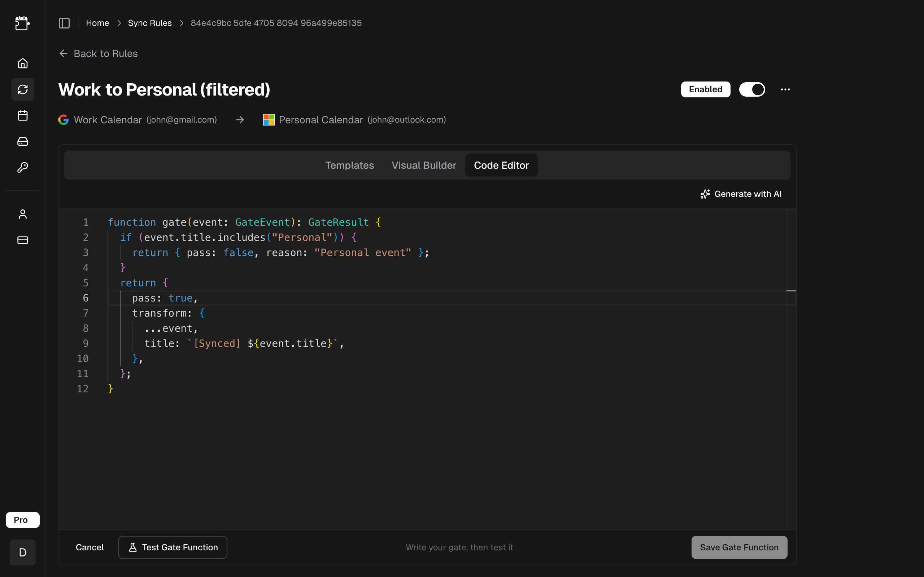Viewport: 924px width, 577px height.
Task: Open the billing card icon in the sidebar
Action: click(22, 240)
